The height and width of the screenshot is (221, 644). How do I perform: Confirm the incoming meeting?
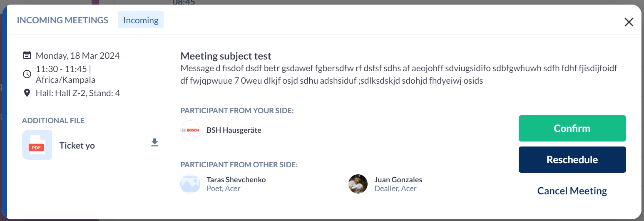(572, 129)
